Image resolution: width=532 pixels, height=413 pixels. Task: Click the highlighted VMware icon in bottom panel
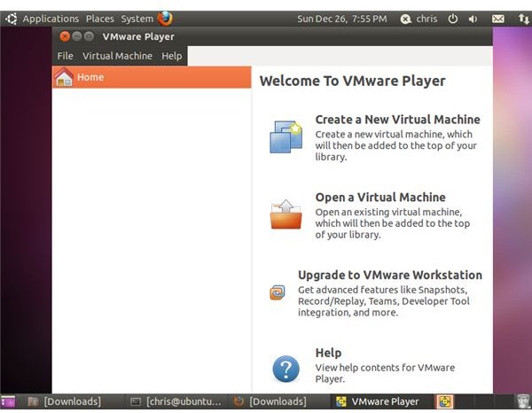[x=444, y=401]
